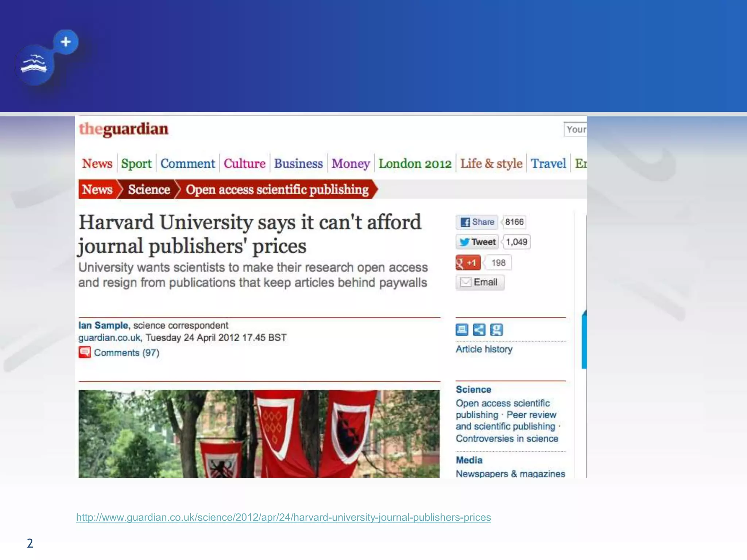Open the Sport navigation tab
Image resolution: width=747 pixels, height=560 pixels.
click(136, 164)
